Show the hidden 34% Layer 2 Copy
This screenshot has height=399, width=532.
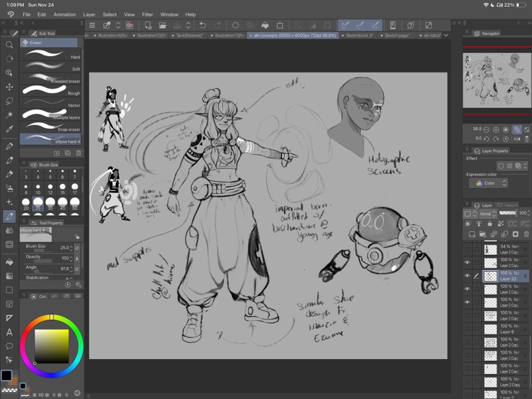pos(467,249)
